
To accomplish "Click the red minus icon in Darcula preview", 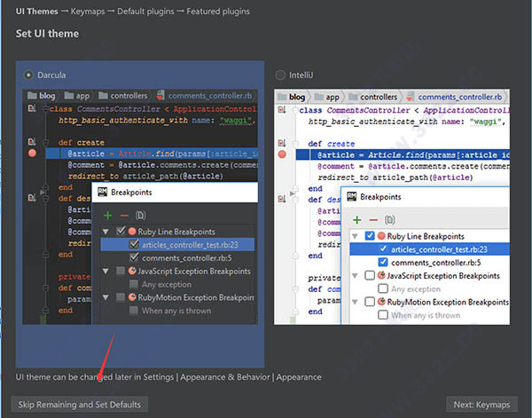I will (124, 216).
